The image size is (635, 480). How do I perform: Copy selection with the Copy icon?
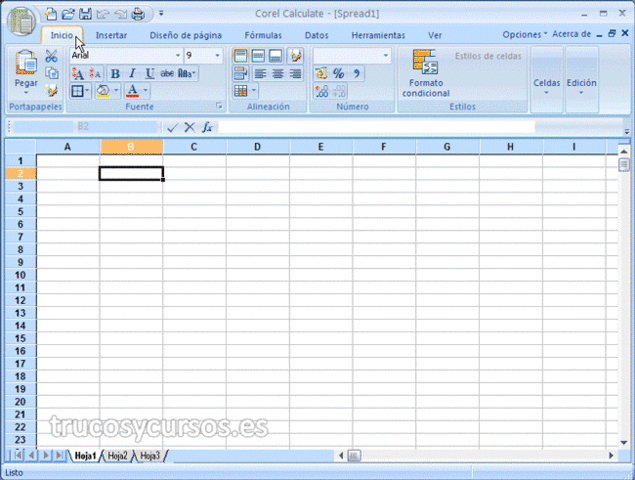click(51, 73)
